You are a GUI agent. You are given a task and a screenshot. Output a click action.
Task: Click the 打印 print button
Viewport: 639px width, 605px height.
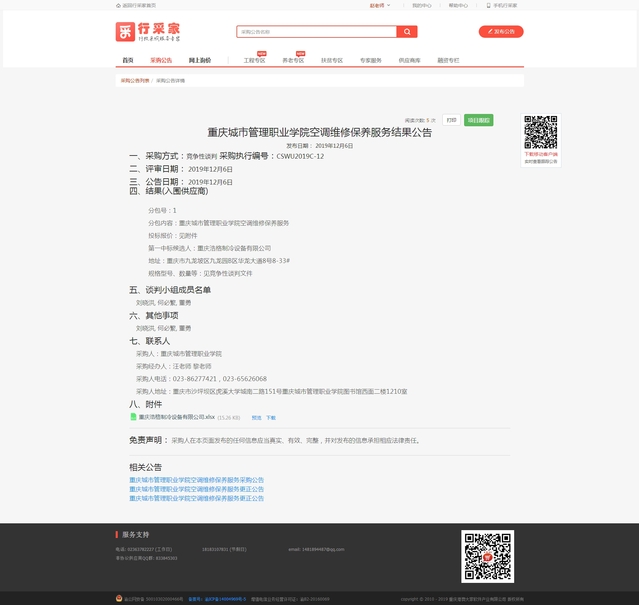(x=451, y=120)
